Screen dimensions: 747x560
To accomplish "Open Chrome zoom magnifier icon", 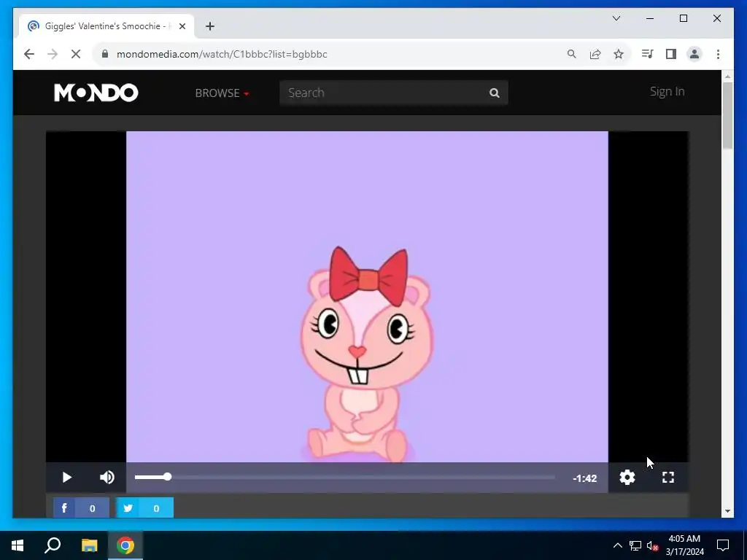I will [572, 54].
